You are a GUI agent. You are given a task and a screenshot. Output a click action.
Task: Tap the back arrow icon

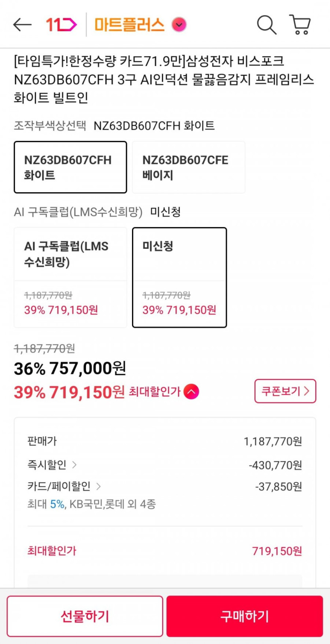tap(22, 25)
